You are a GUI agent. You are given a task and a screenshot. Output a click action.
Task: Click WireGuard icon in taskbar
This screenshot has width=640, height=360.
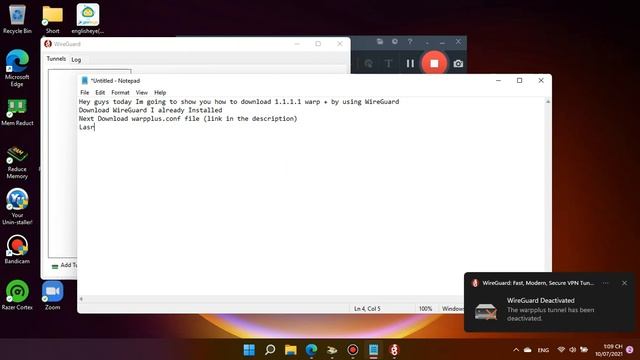(394, 350)
